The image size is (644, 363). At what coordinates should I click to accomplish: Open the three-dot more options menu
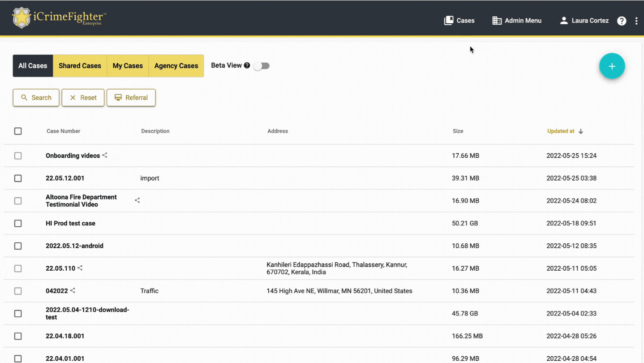point(636,21)
